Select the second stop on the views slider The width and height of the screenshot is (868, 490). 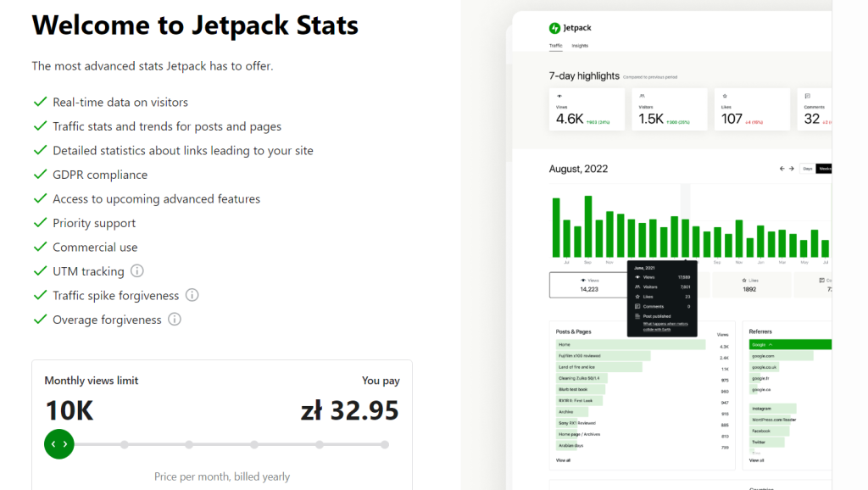click(124, 444)
